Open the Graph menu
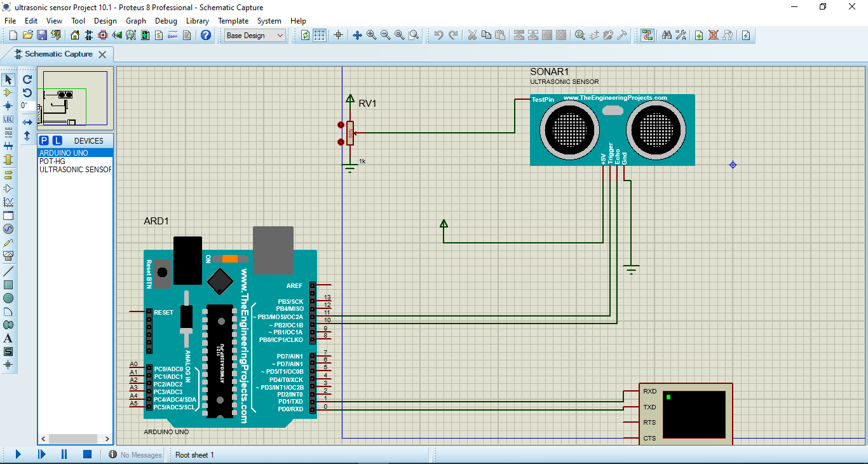 [x=136, y=21]
